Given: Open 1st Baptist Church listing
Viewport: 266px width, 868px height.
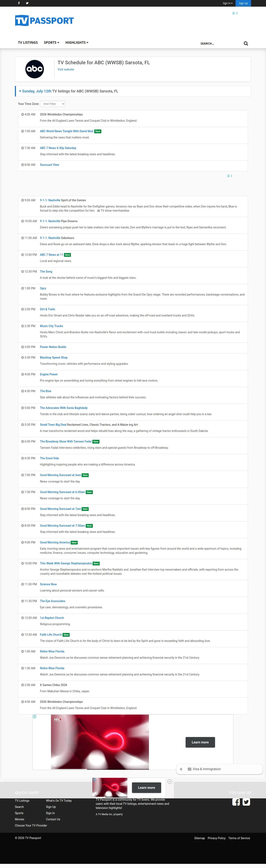Looking at the screenshot, I should coord(52,618).
